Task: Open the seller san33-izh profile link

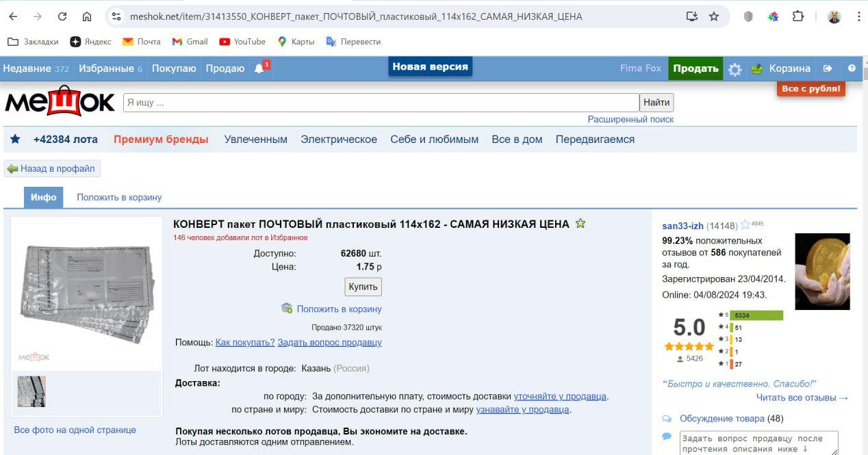Action: coord(683,226)
